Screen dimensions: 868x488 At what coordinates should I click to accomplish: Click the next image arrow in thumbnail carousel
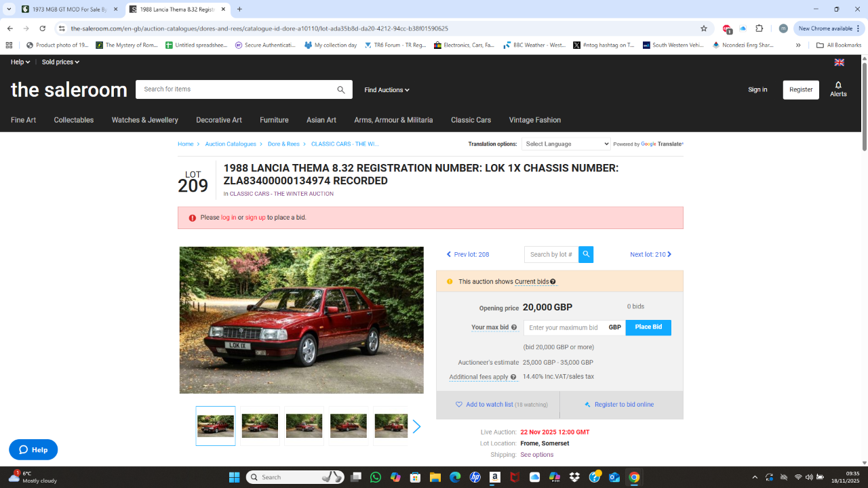[x=416, y=426]
